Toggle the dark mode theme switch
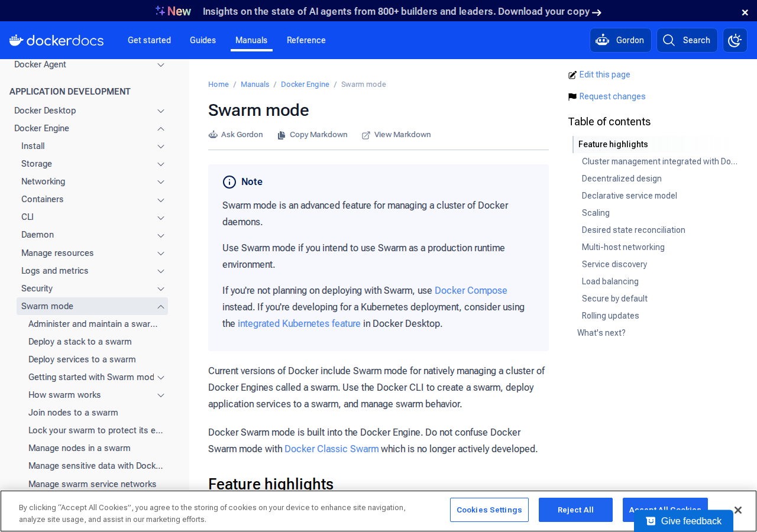This screenshot has height=532, width=757. 735,40
